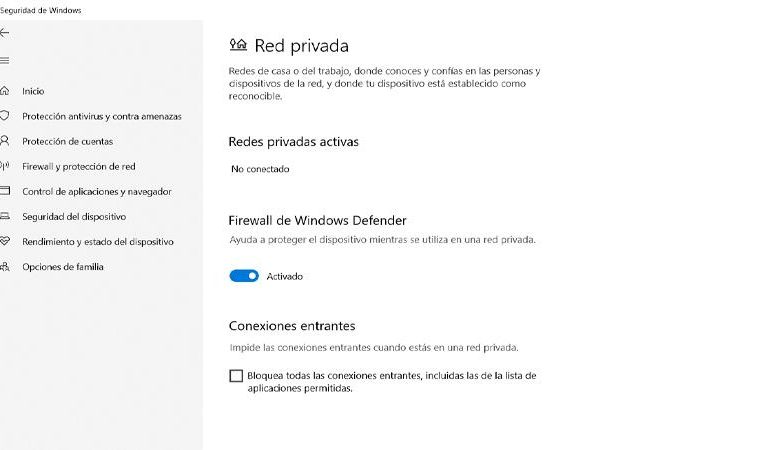Screen dimensions: 780x450
Task: Click the Firewall y protección de red icon
Action: click(x=5, y=166)
